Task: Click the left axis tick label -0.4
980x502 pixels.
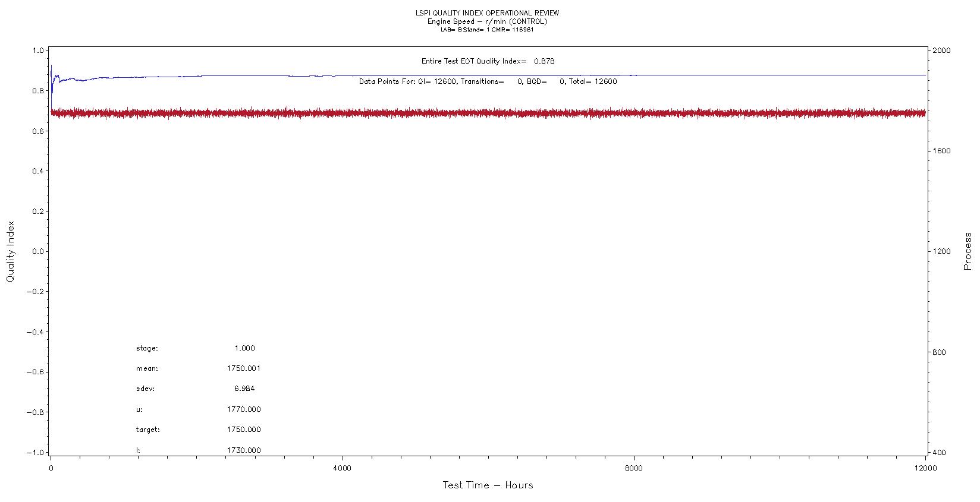Action: [36, 332]
